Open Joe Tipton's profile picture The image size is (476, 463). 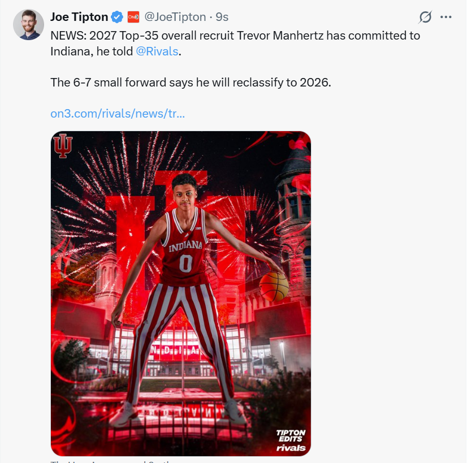28,24
